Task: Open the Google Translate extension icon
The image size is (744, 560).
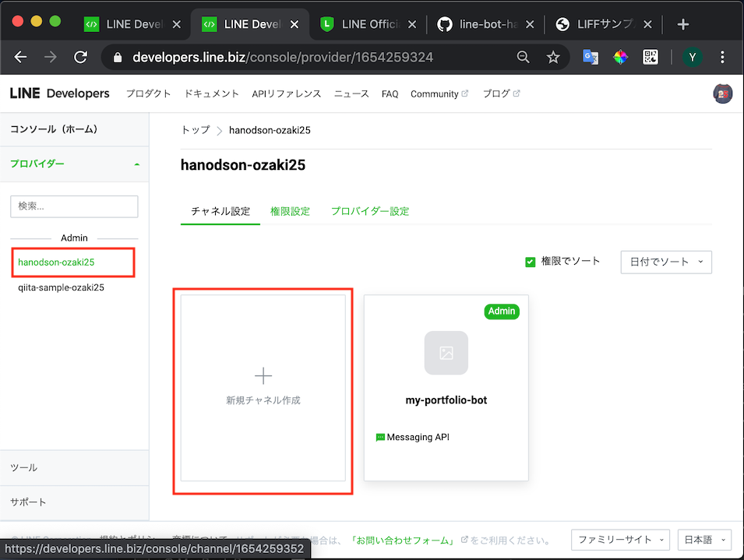Action: click(591, 58)
